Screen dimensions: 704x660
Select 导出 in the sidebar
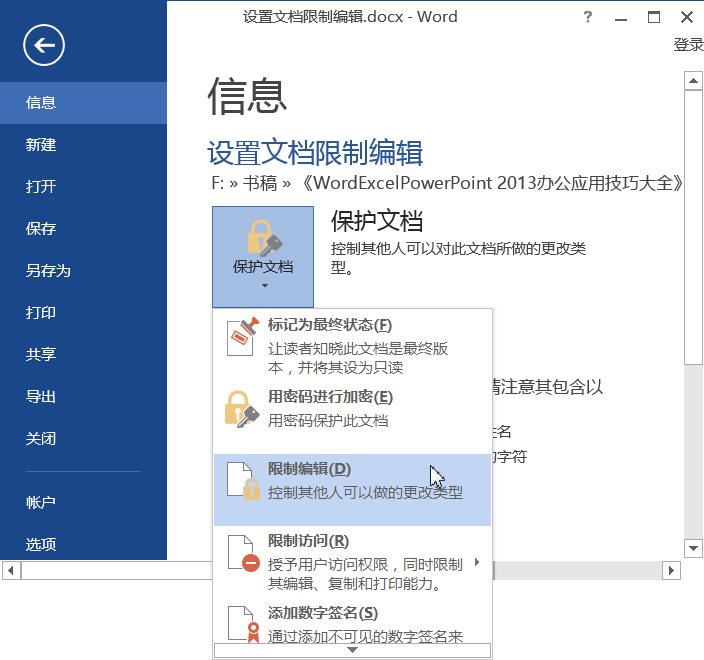(84, 396)
